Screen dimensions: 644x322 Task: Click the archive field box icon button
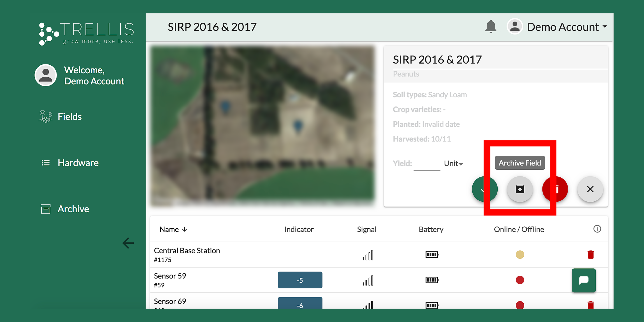click(x=520, y=189)
